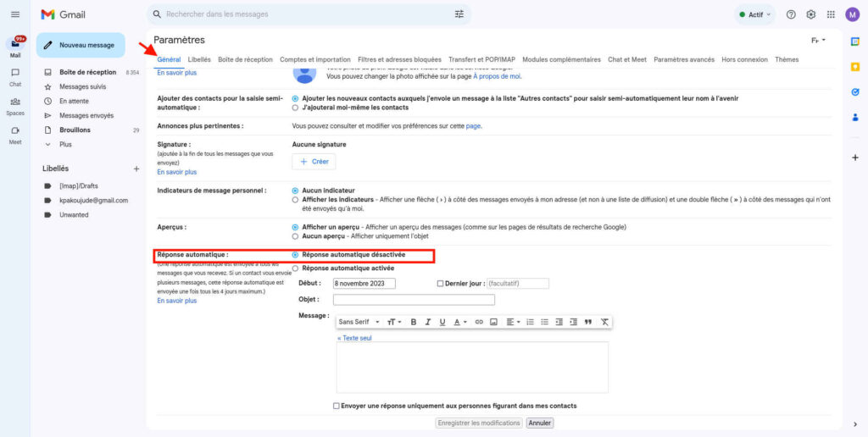Open Actif status dropdown
This screenshot has height=437, width=868.
coord(754,14)
